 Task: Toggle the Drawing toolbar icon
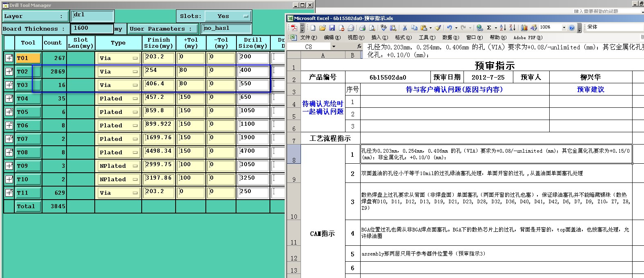533,27
